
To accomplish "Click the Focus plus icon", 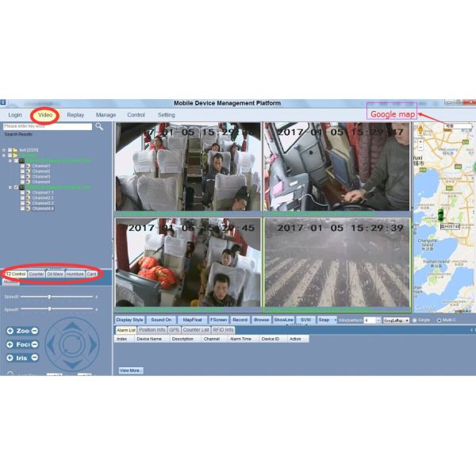I will coord(10,344).
